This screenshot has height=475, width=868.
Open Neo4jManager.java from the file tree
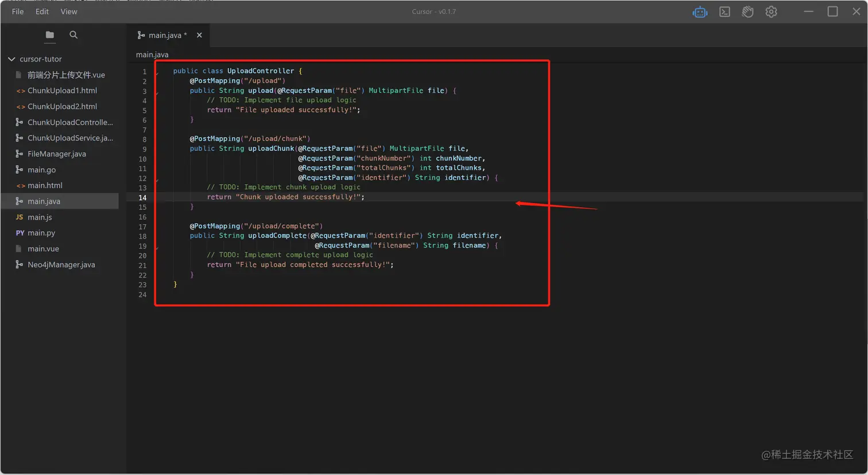[60, 264]
